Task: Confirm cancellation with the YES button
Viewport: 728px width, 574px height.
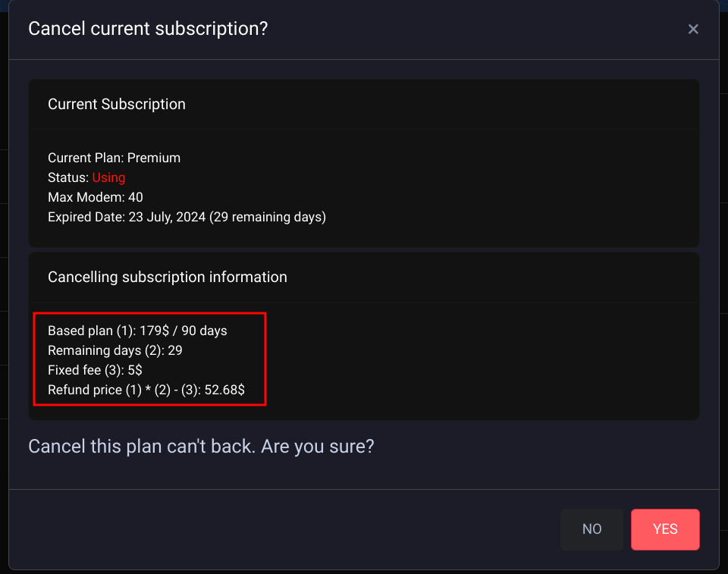Action: [x=665, y=529]
